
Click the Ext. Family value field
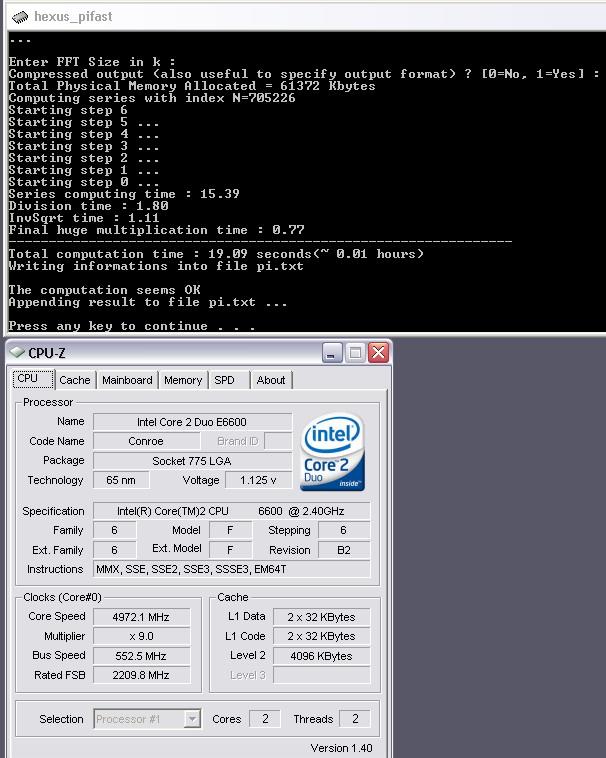(x=115, y=550)
